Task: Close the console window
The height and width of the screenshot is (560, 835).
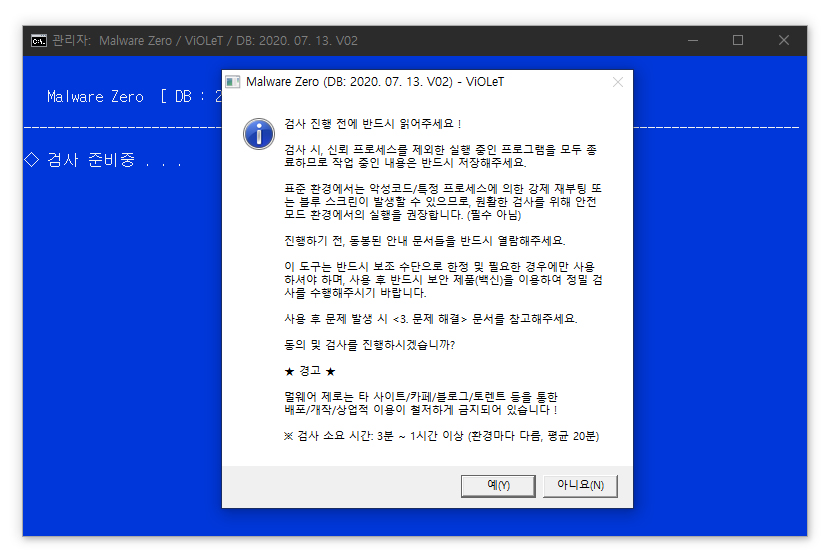Action: point(783,40)
